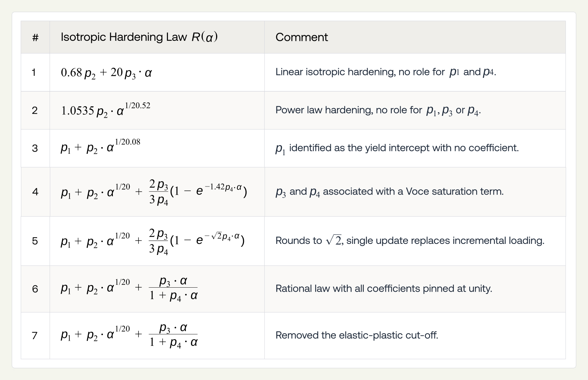This screenshot has width=588, height=380.
Task: Select the 'Voce saturation term' comment
Action: [x=390, y=192]
